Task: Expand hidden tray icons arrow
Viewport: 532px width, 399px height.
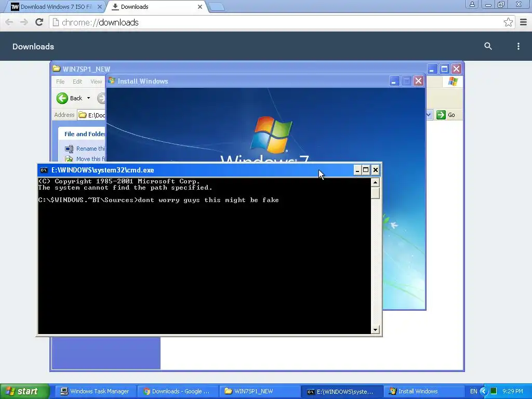Action: [484, 391]
